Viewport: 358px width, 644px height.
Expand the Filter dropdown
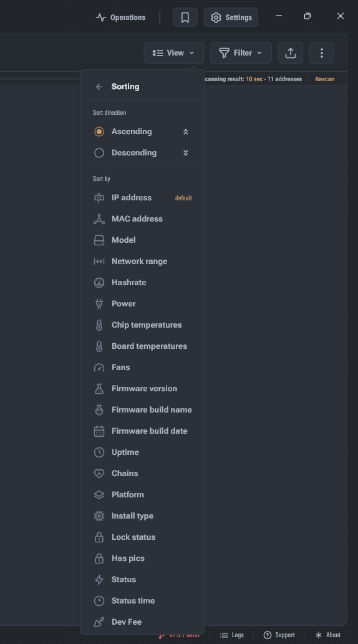(x=241, y=52)
